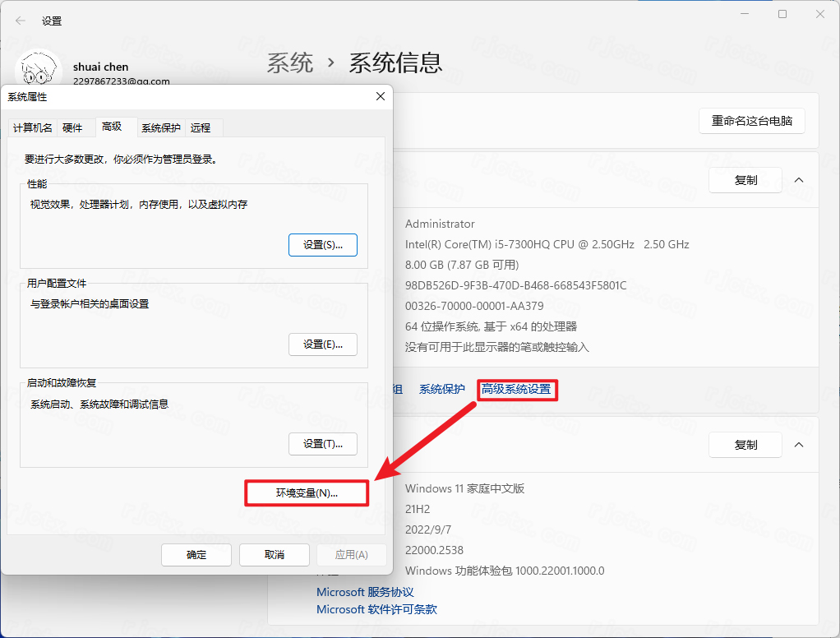Click 重命名这台电脑 button
The width and height of the screenshot is (840, 638).
752,121
